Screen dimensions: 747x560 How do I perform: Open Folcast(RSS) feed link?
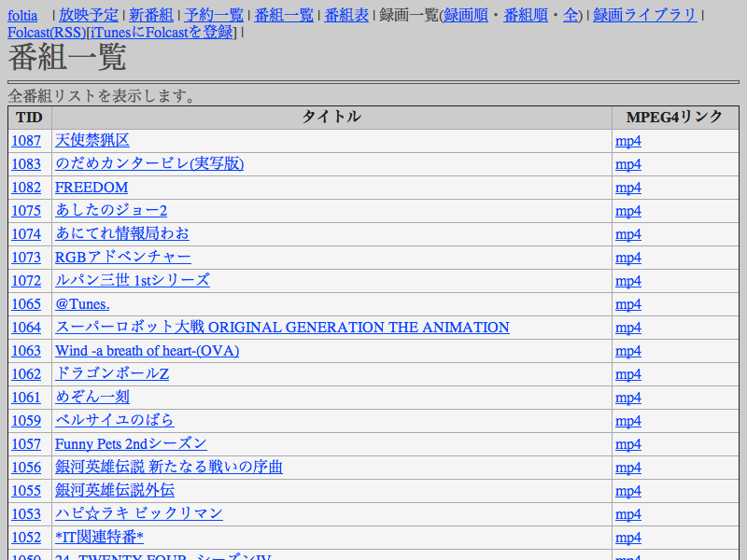point(46,33)
